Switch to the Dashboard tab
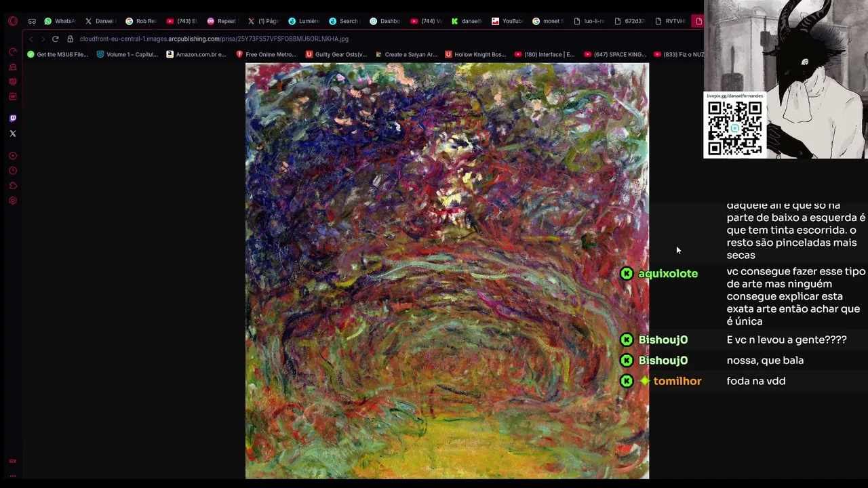This screenshot has width=868, height=488. click(385, 21)
